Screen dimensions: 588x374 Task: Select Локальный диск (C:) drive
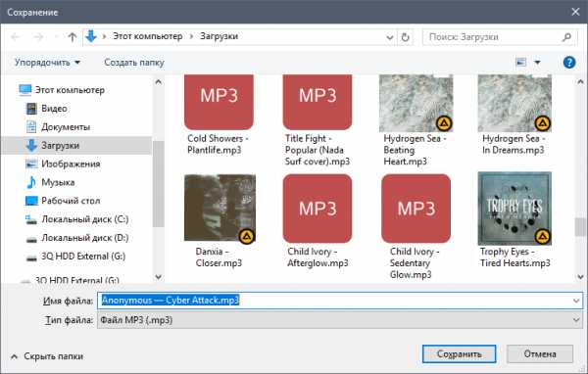(x=76, y=219)
